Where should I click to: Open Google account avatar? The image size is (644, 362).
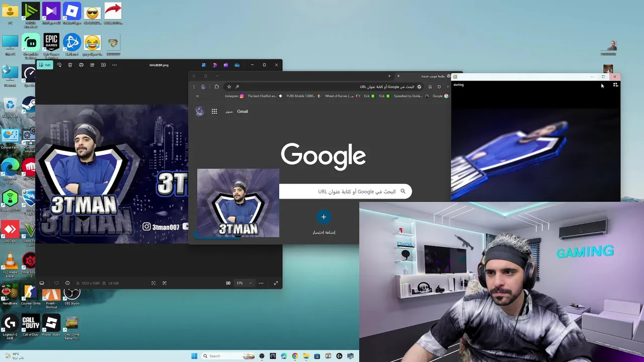[x=200, y=112]
